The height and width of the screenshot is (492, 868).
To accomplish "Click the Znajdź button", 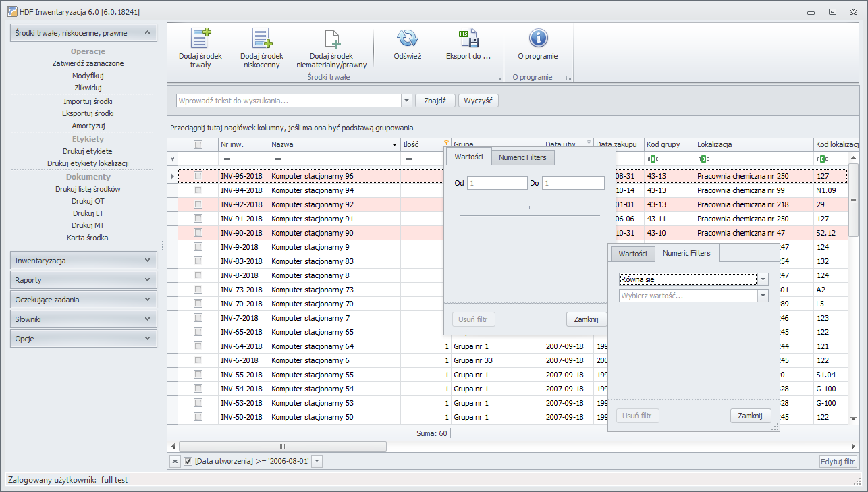I will 435,101.
